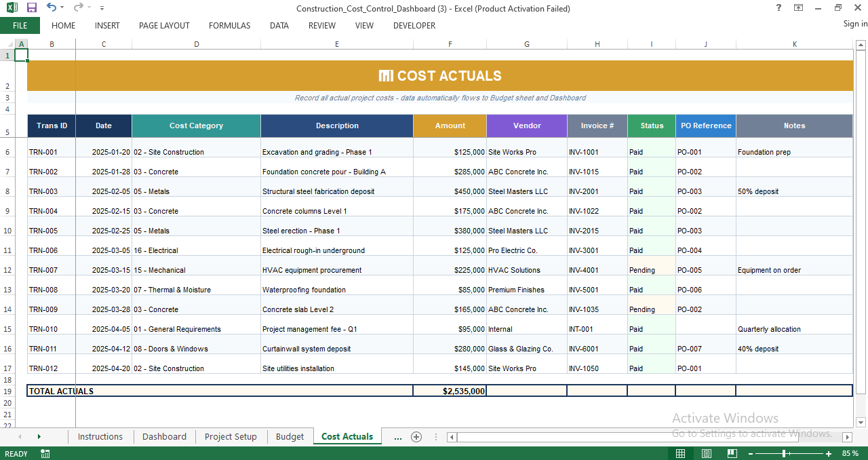Select Page Break Preview in the status bar
Image resolution: width=868 pixels, height=460 pixels.
[x=732, y=453]
